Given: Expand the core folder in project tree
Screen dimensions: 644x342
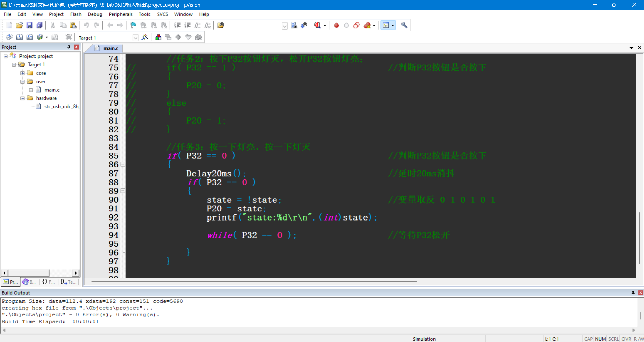Looking at the screenshot, I should (x=23, y=73).
